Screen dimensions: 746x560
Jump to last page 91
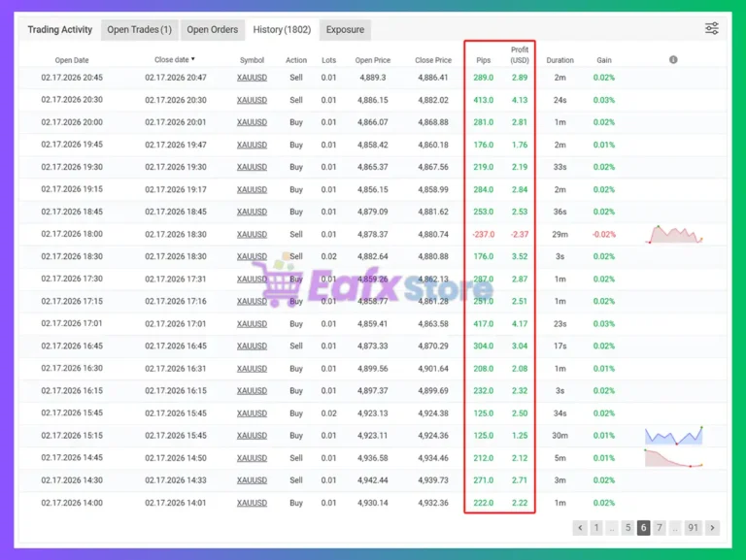694,528
